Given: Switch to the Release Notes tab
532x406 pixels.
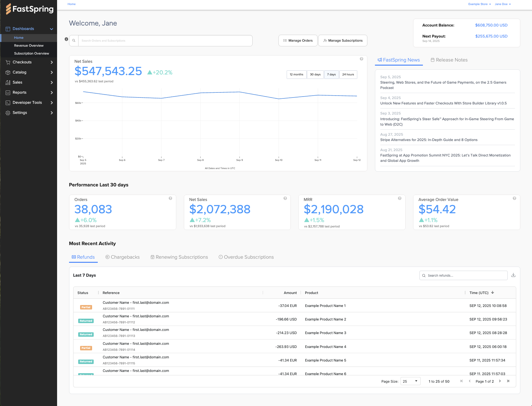Looking at the screenshot, I should 449,60.
